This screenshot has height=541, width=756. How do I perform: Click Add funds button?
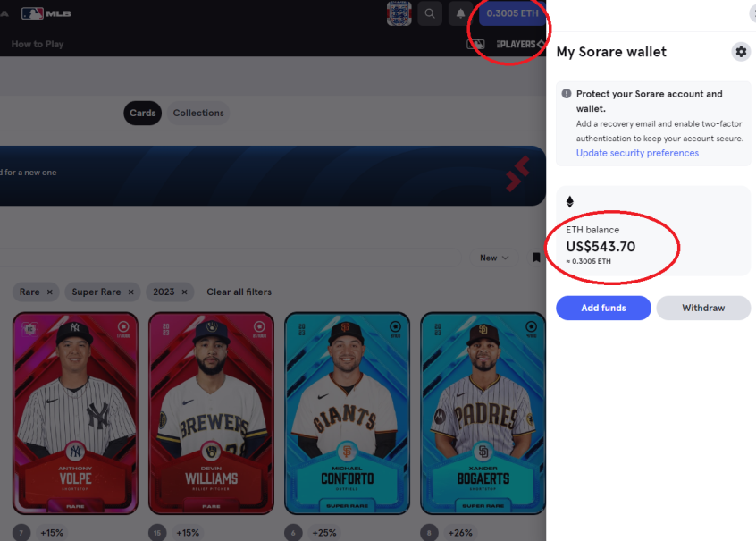coord(604,308)
